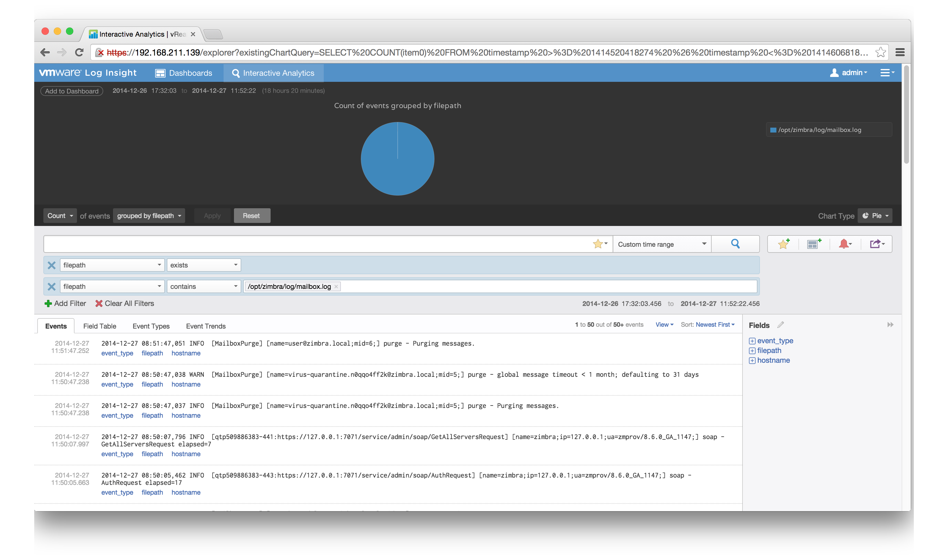
Task: Switch to the Field Table tab
Action: click(100, 326)
